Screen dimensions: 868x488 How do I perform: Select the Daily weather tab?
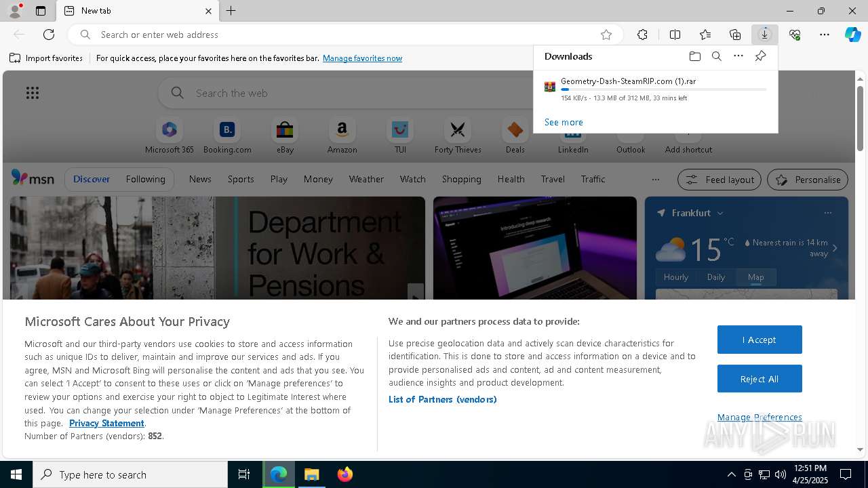[x=716, y=277]
